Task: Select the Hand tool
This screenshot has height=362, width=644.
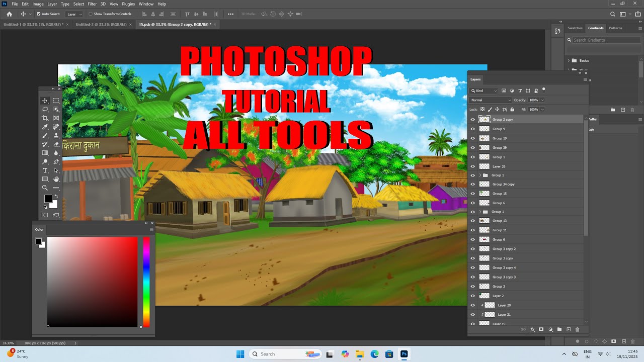Action: 56,179
